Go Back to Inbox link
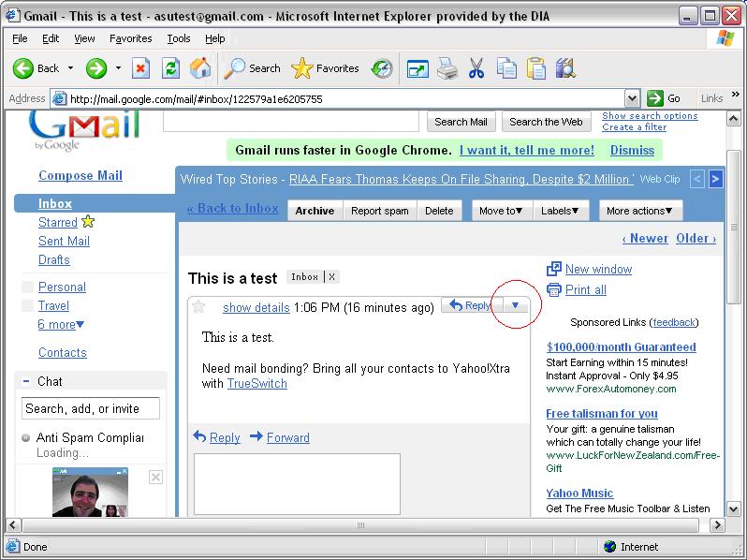 pyautogui.click(x=233, y=208)
